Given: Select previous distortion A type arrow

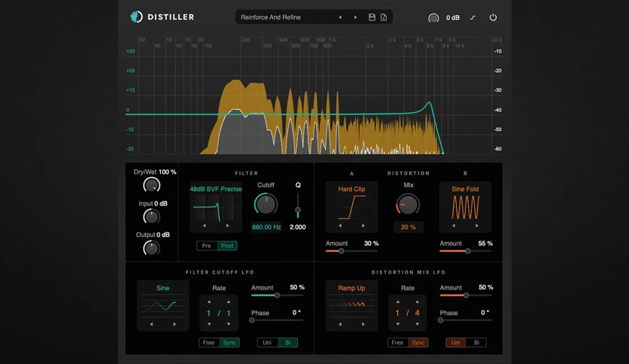Looking at the screenshot, I should tap(340, 226).
